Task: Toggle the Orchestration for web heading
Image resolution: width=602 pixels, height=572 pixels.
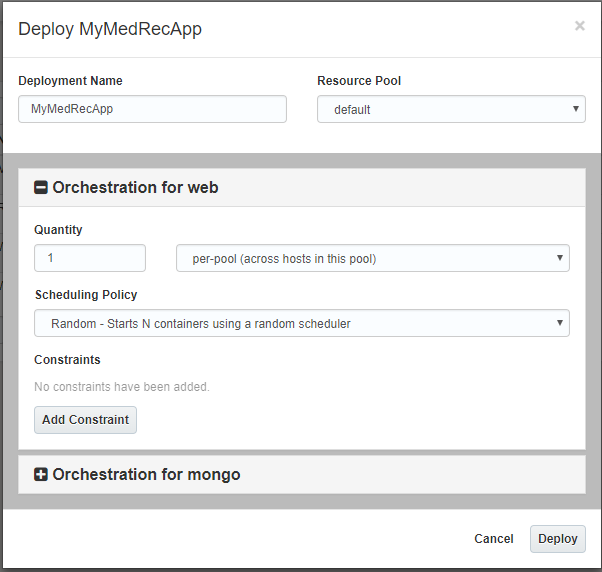Action: point(135,187)
